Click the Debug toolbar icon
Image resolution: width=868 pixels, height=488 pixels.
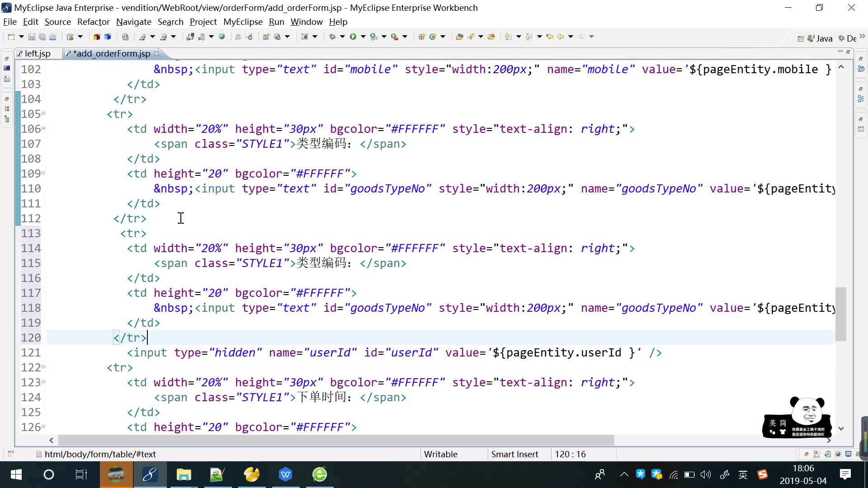[333, 37]
